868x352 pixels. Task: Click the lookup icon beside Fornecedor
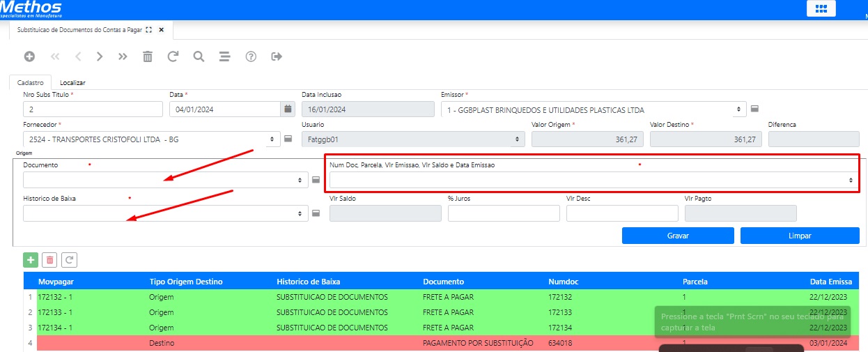[x=288, y=139]
